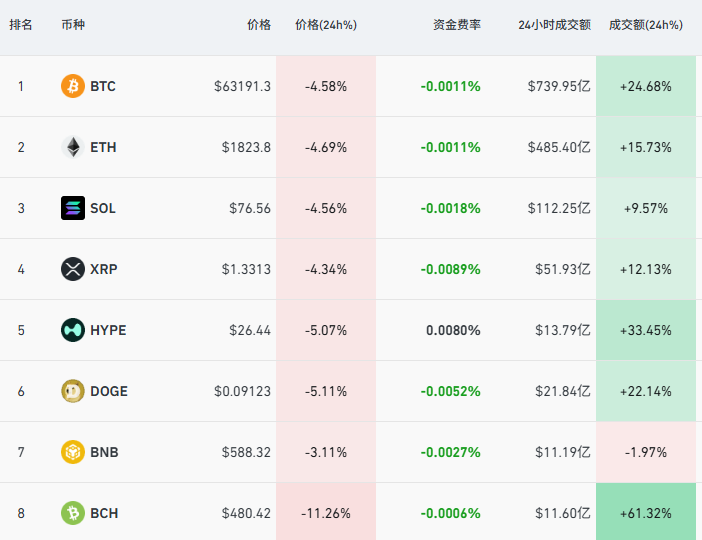Click the Dogecoin icon
Image resolution: width=702 pixels, height=540 pixels.
pos(73,391)
